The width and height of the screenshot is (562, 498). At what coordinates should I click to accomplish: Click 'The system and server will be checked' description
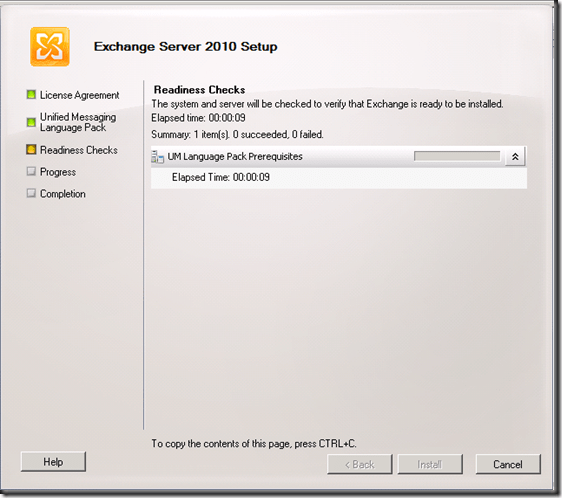tap(327, 104)
